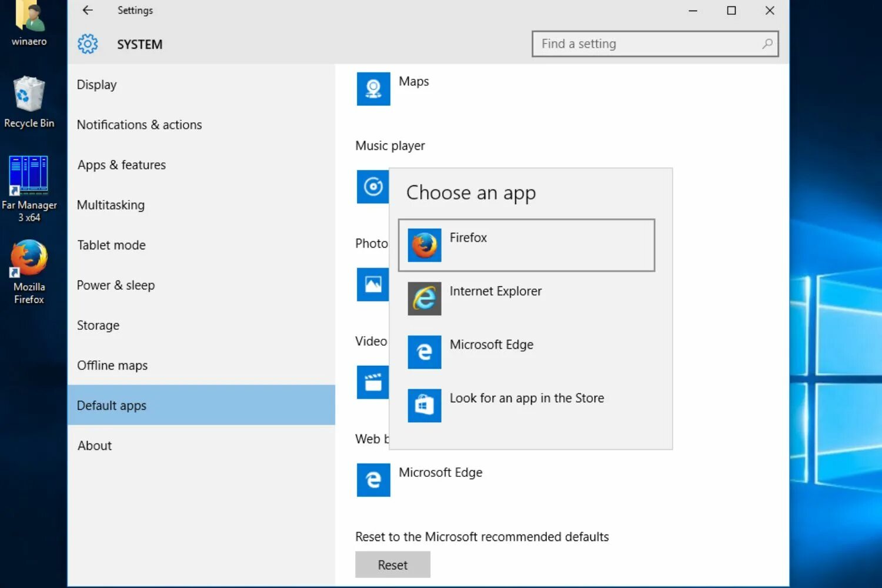The image size is (882, 588).
Task: Click the Video player default app icon
Action: (373, 382)
